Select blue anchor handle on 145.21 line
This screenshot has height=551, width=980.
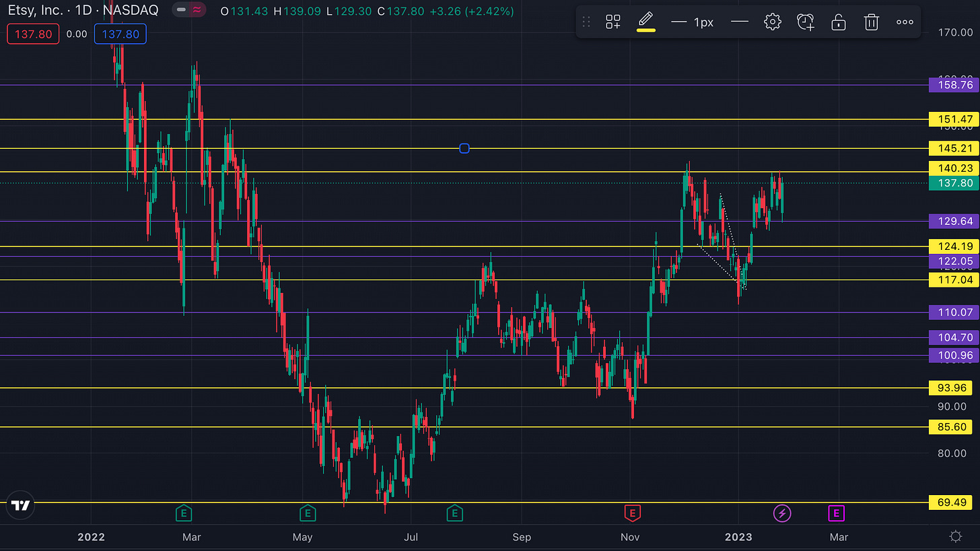pos(464,148)
